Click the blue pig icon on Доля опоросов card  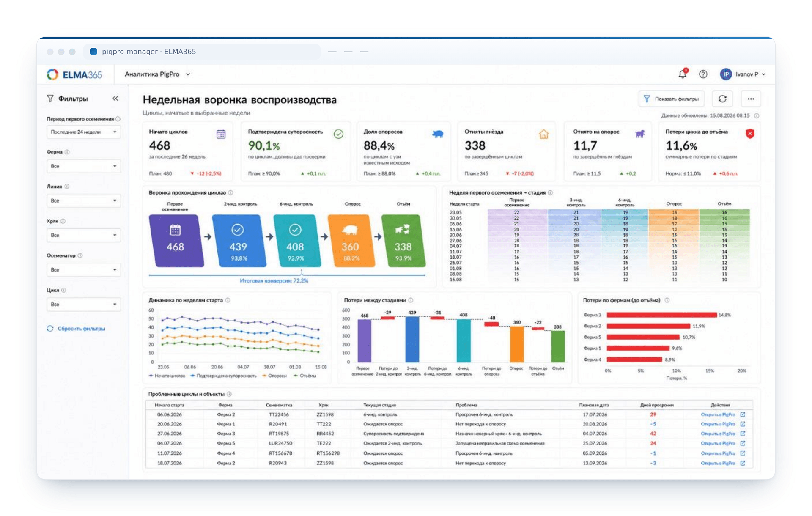click(438, 134)
